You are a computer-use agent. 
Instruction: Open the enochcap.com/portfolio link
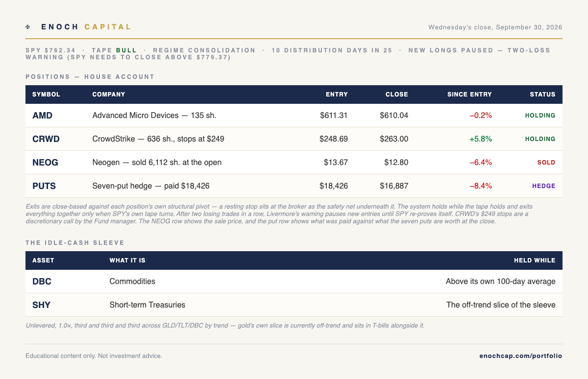pos(521,356)
